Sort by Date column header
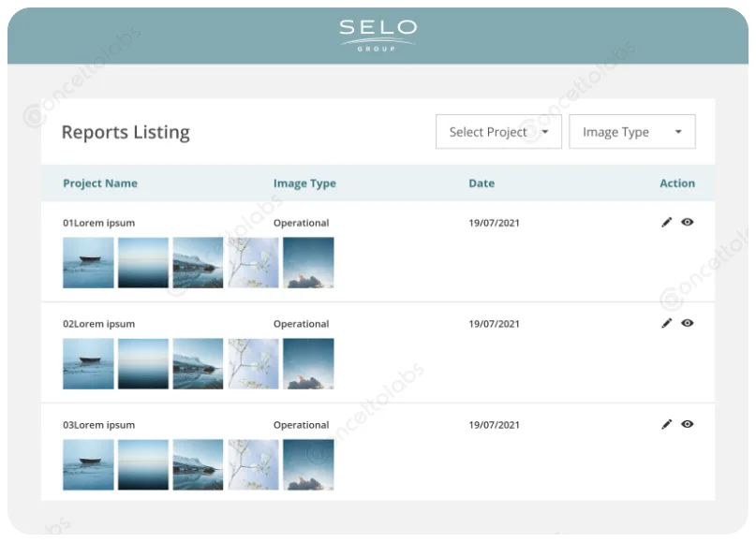756x542 pixels. pyautogui.click(x=482, y=183)
